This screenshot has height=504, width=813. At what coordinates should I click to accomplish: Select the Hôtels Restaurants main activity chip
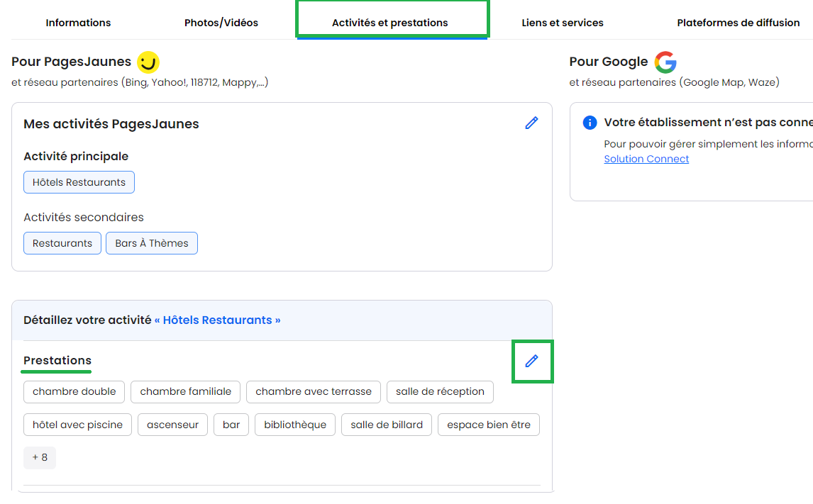79,182
